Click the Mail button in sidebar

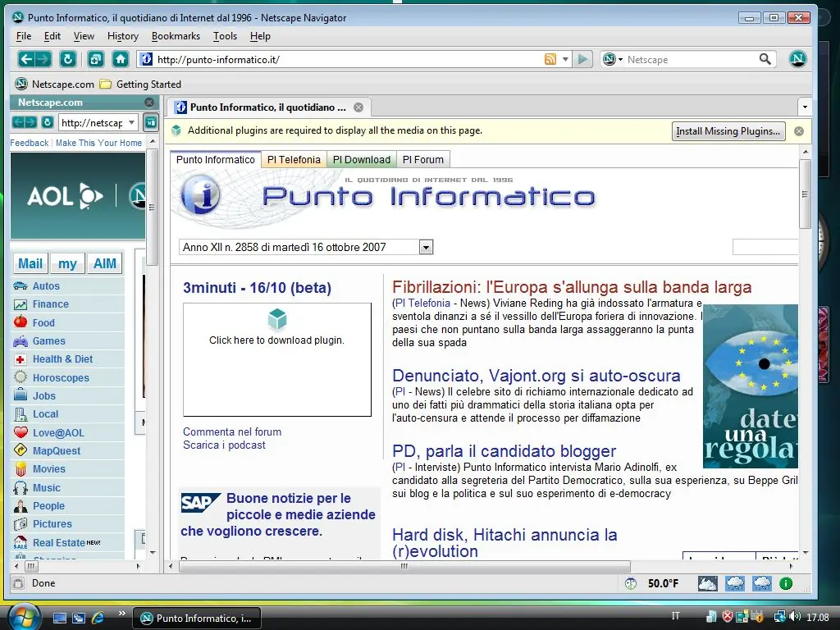click(30, 263)
